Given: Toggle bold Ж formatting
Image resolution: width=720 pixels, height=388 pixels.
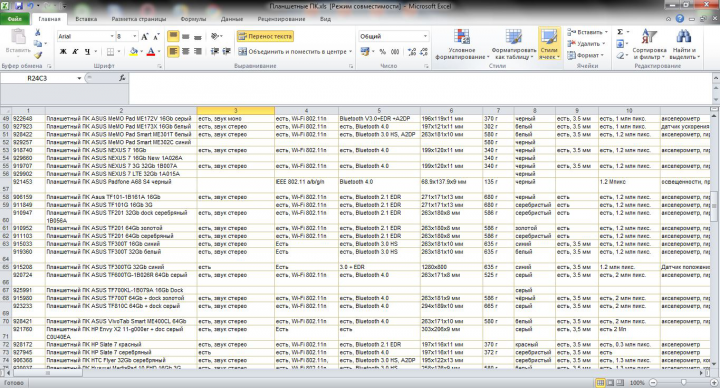Looking at the screenshot, I should click(x=63, y=51).
